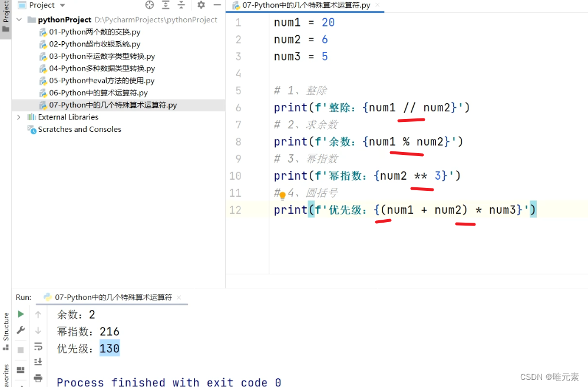Click the collapse all icon in Project panel
Screen dimensions: 588x387
coord(181,5)
